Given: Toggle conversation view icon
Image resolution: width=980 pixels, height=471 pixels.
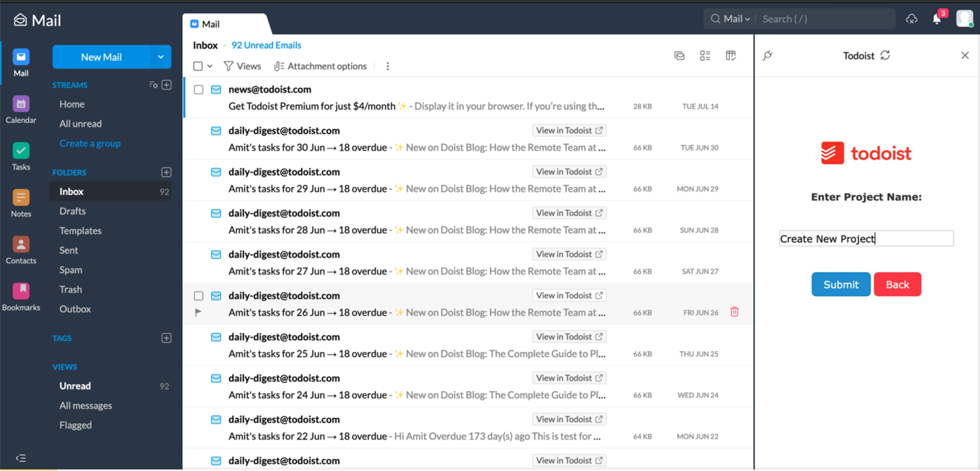Looking at the screenshot, I should (x=679, y=56).
